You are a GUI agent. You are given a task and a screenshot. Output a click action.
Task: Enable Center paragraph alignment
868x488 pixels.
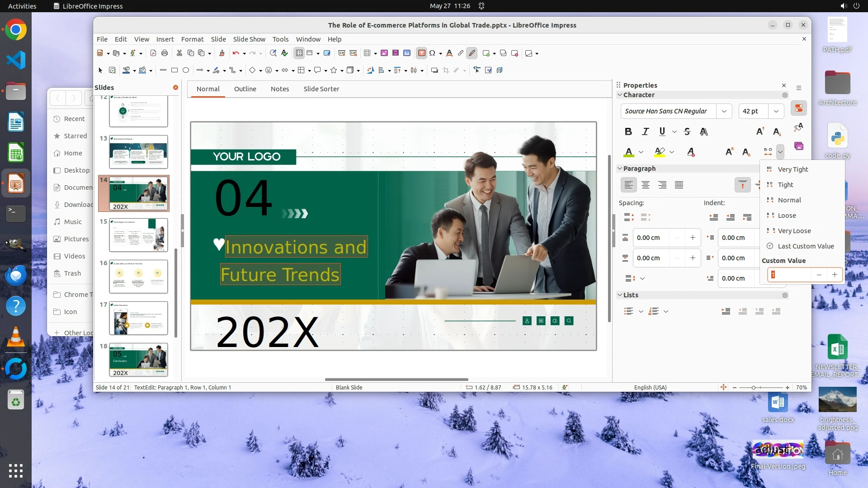pos(645,185)
